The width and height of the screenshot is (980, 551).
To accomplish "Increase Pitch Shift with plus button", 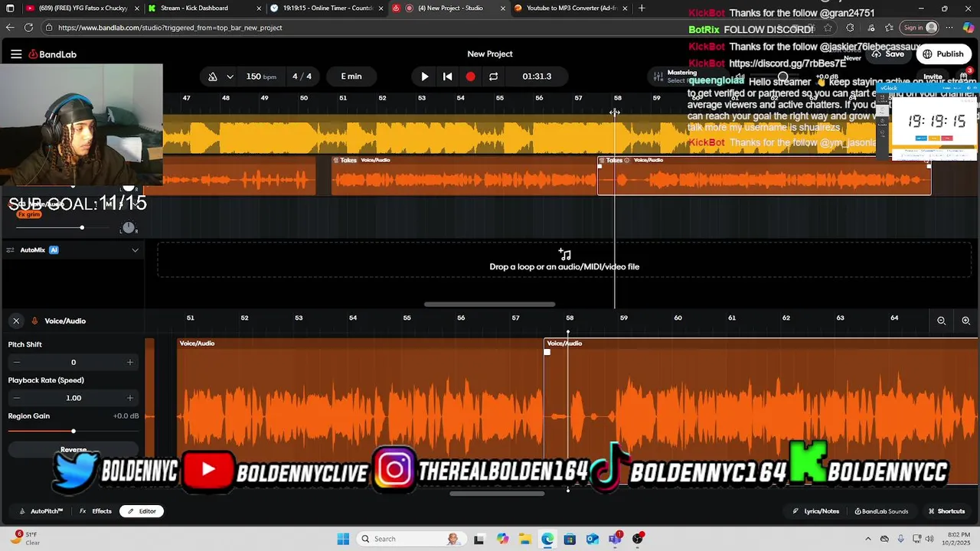I will (x=130, y=363).
